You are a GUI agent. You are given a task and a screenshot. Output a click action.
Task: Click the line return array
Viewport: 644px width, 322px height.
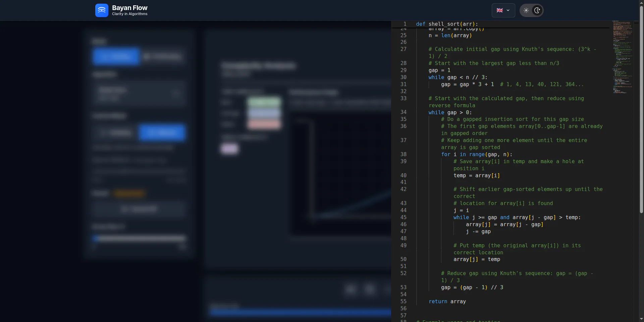[447, 302]
